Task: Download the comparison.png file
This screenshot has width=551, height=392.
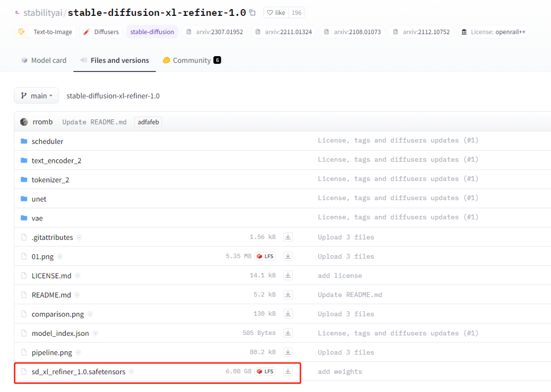Action: pos(288,313)
